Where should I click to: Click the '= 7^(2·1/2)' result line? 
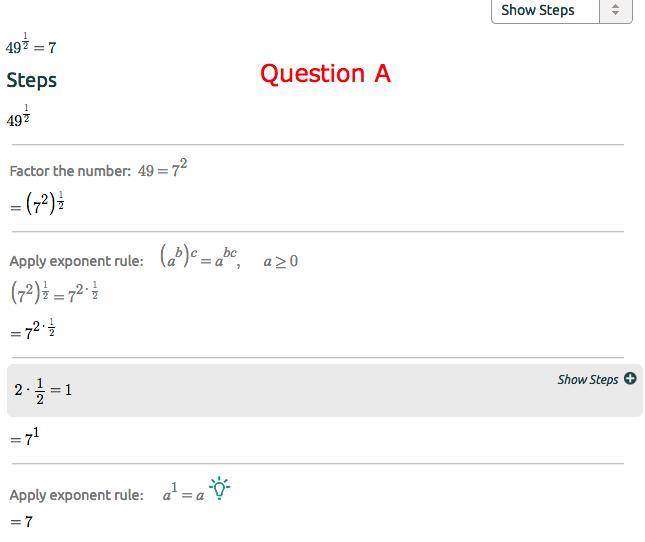33,331
